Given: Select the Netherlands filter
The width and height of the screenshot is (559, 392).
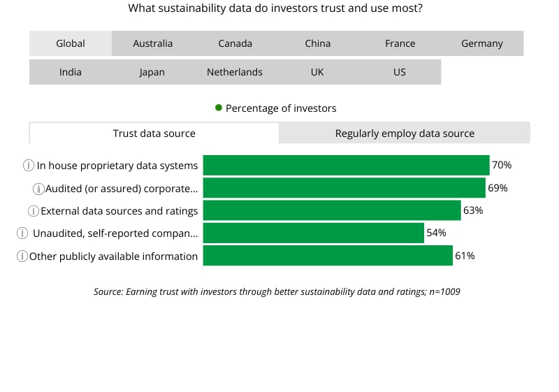Looking at the screenshot, I should tap(235, 72).
